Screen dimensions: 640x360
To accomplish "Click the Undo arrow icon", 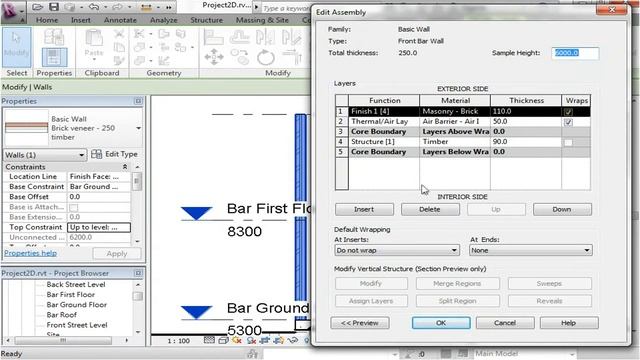I will 93,7.
